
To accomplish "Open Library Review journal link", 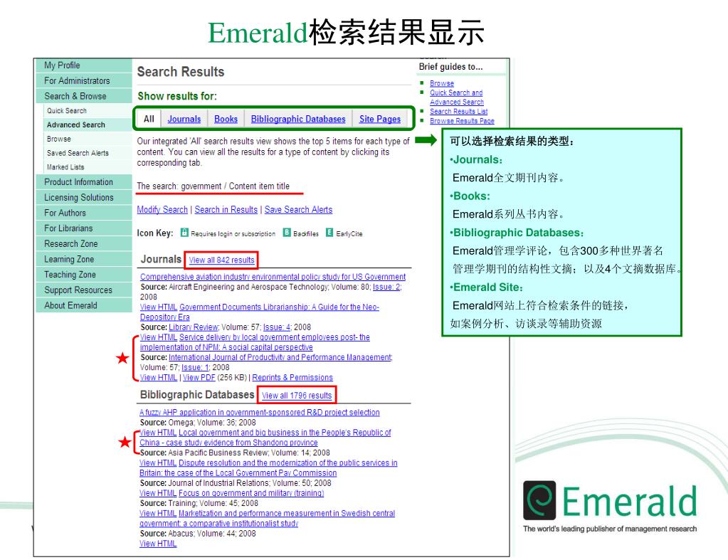I will point(193,327).
